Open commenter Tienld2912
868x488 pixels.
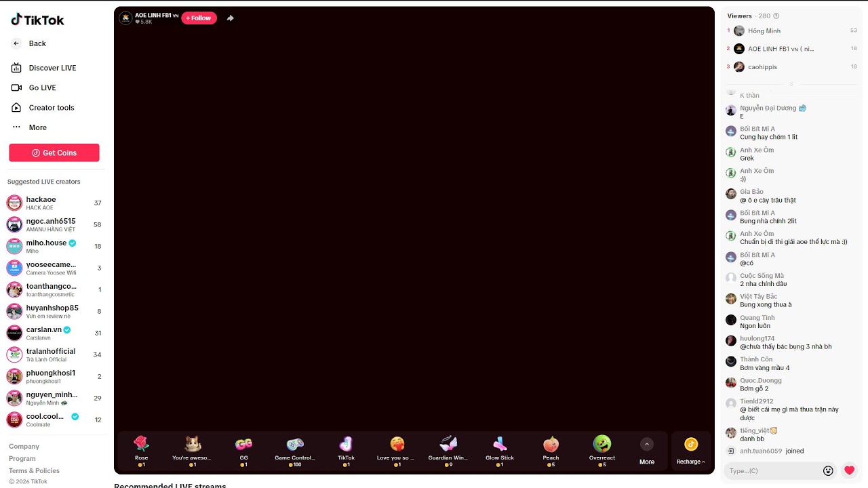(756, 401)
